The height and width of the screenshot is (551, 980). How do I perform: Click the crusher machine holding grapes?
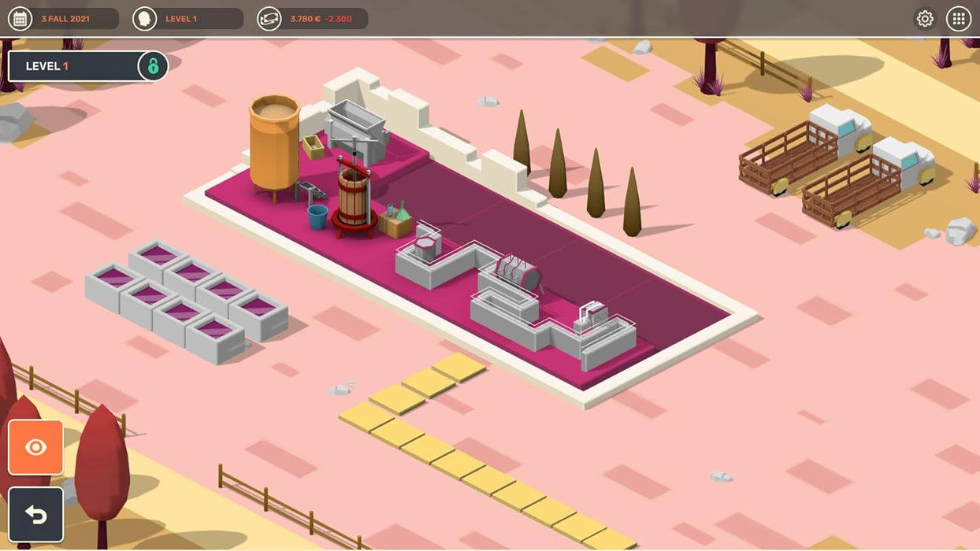[x=516, y=272]
